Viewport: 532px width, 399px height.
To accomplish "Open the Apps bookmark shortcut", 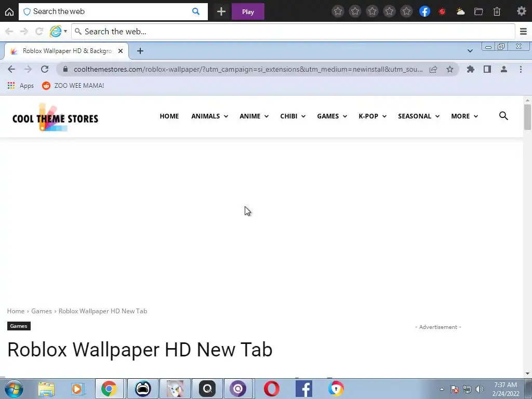I will (21, 86).
